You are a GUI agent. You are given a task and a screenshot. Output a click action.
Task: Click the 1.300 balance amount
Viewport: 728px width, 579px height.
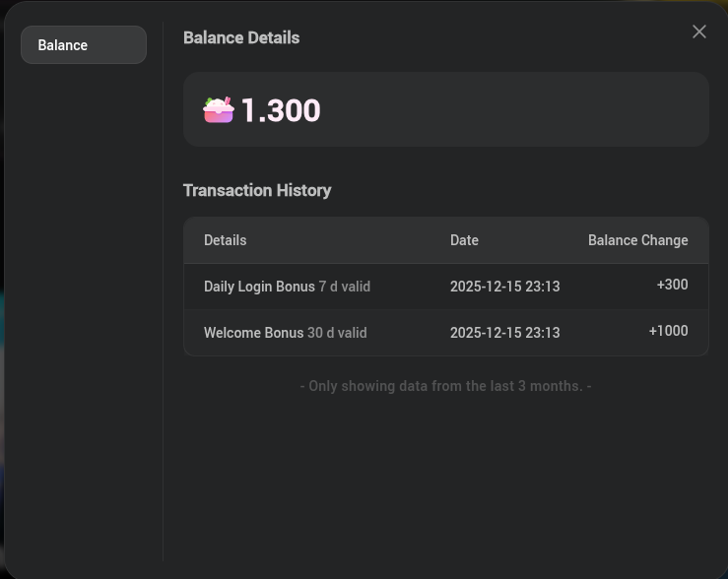click(x=281, y=110)
